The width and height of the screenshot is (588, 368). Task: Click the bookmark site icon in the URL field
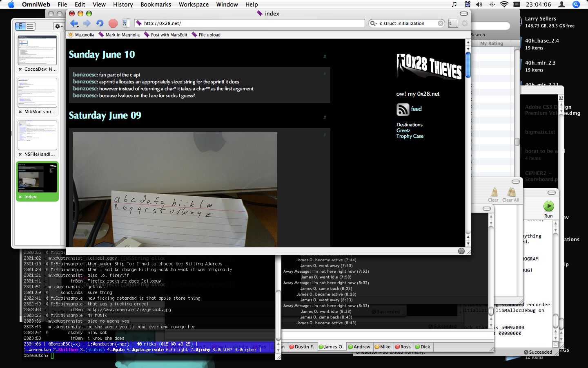click(x=139, y=23)
